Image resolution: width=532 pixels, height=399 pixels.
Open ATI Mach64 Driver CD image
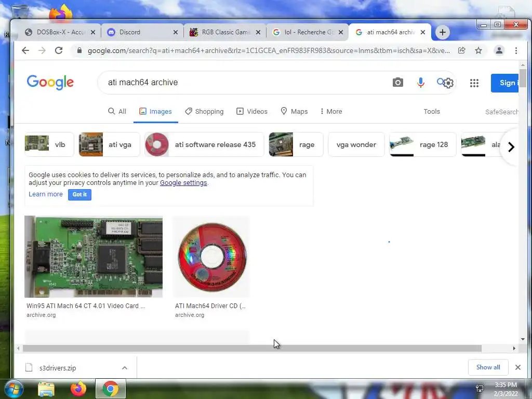point(211,257)
